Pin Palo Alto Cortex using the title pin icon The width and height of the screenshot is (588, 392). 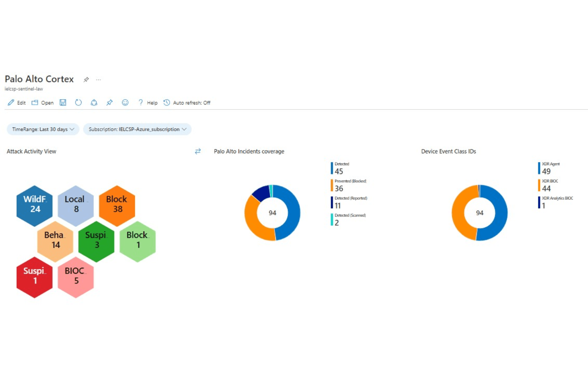point(86,79)
